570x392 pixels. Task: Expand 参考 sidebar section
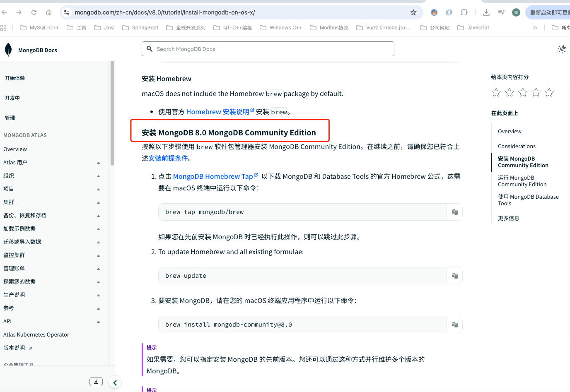(99, 308)
